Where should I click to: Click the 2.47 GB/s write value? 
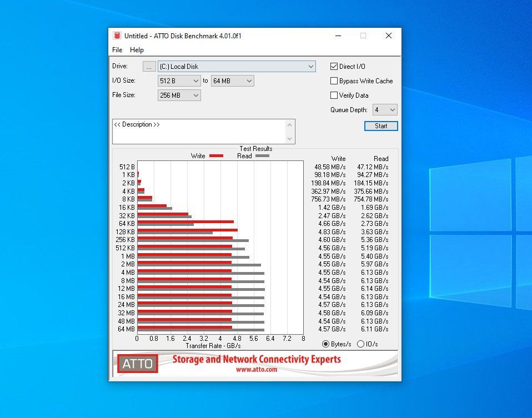(332, 216)
